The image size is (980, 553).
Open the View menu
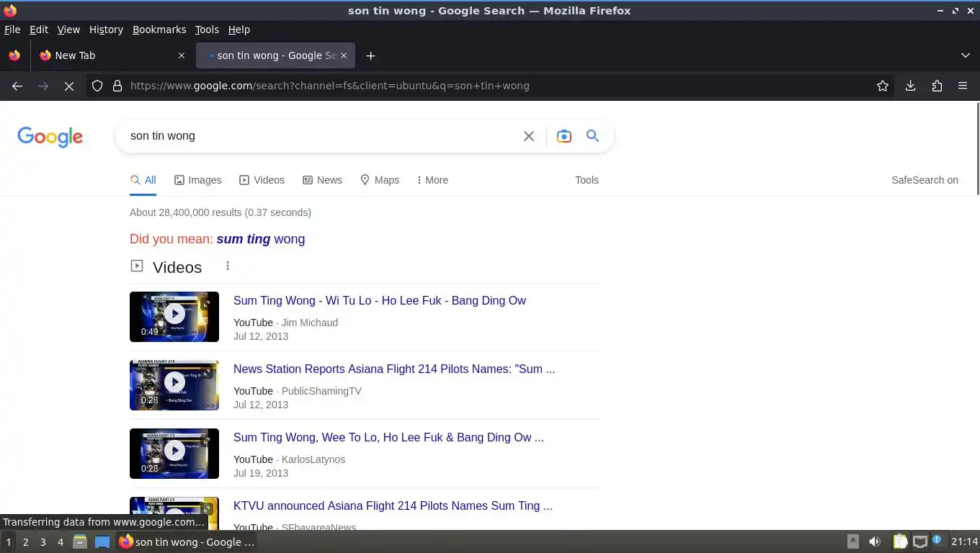pyautogui.click(x=68, y=30)
